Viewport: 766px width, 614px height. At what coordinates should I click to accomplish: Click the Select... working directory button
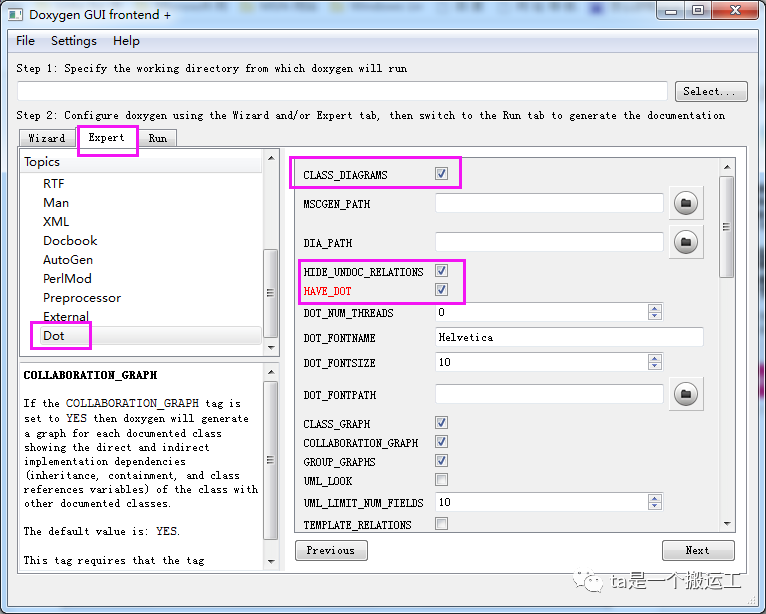coord(711,91)
